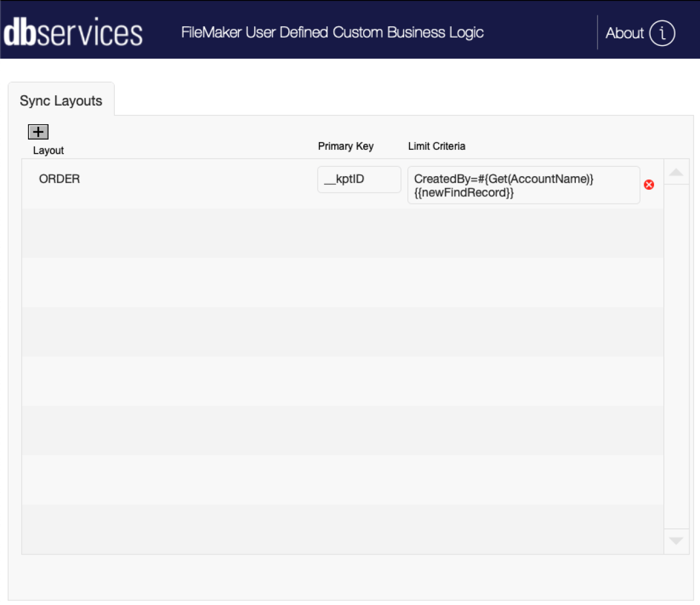Edit the __kptID primary key field

[359, 179]
